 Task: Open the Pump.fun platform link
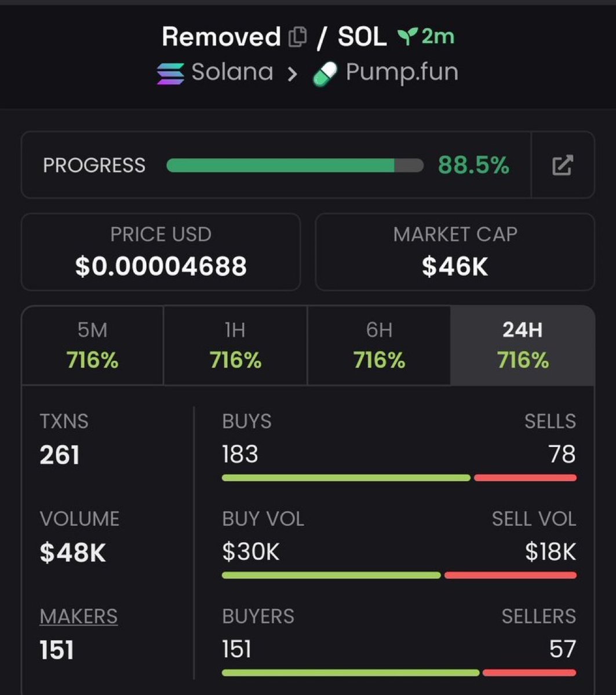(x=402, y=72)
